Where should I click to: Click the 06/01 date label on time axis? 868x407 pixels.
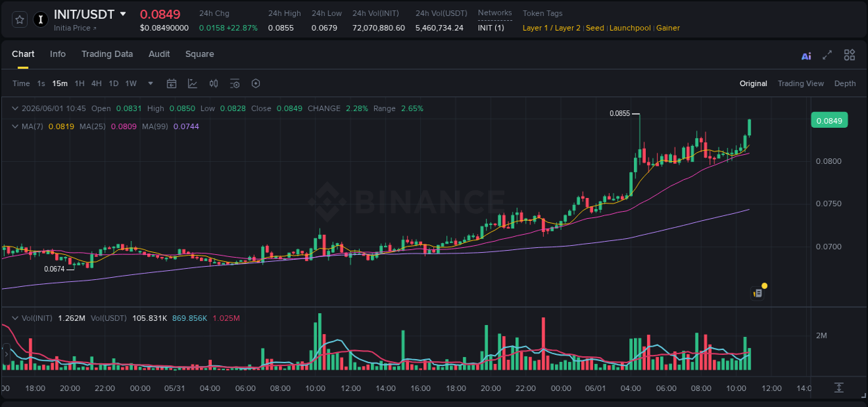pyautogui.click(x=596, y=388)
